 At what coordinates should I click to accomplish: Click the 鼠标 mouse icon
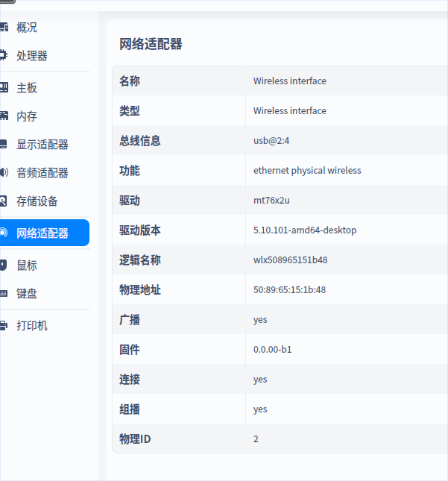pos(4,265)
